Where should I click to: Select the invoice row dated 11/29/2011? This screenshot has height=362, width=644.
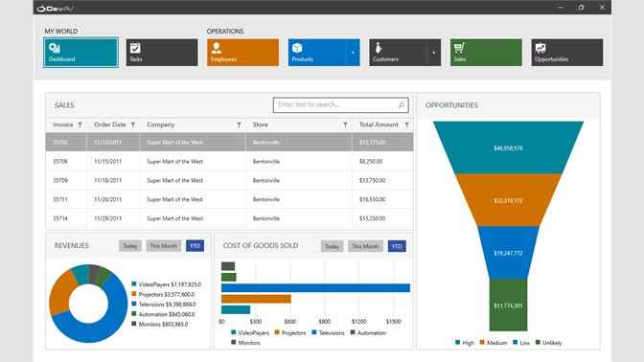coord(230,218)
